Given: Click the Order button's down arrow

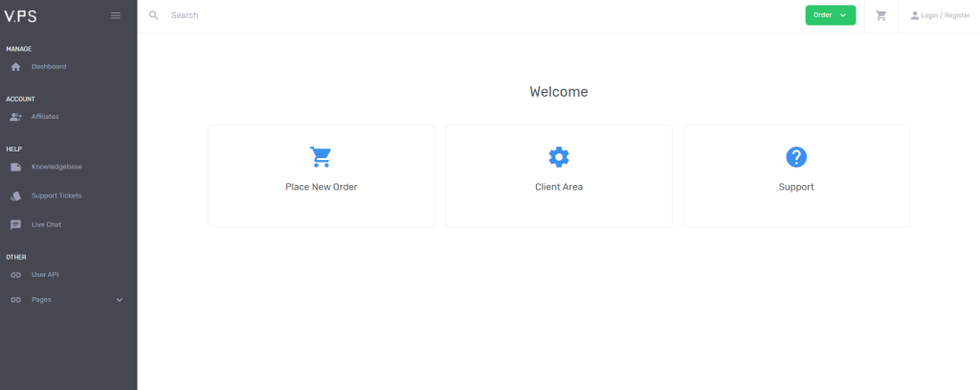Looking at the screenshot, I should click(x=842, y=15).
